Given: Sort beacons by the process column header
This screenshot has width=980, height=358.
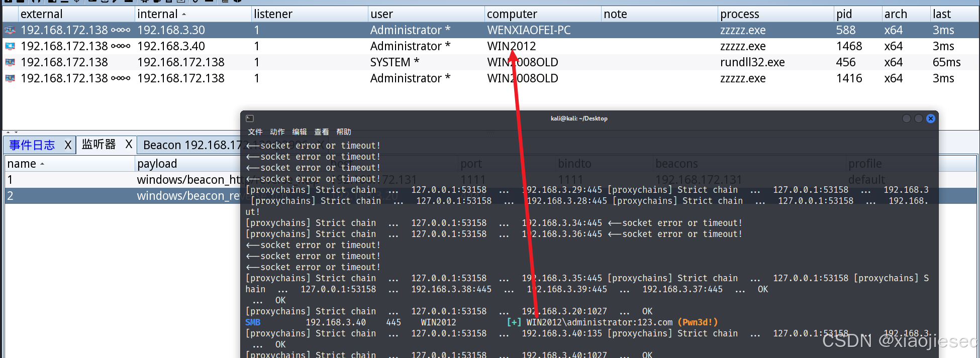Looking at the screenshot, I should coord(776,14).
